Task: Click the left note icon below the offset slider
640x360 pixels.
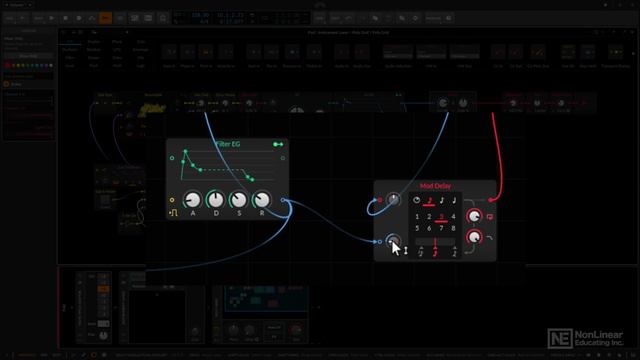Action: click(x=420, y=252)
